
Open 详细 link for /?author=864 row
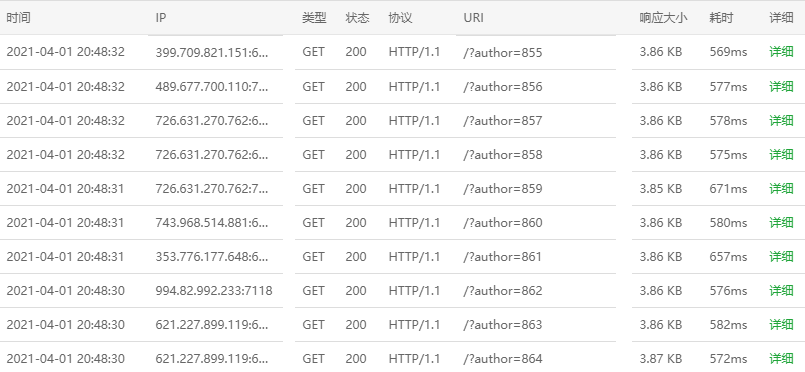pos(781,358)
